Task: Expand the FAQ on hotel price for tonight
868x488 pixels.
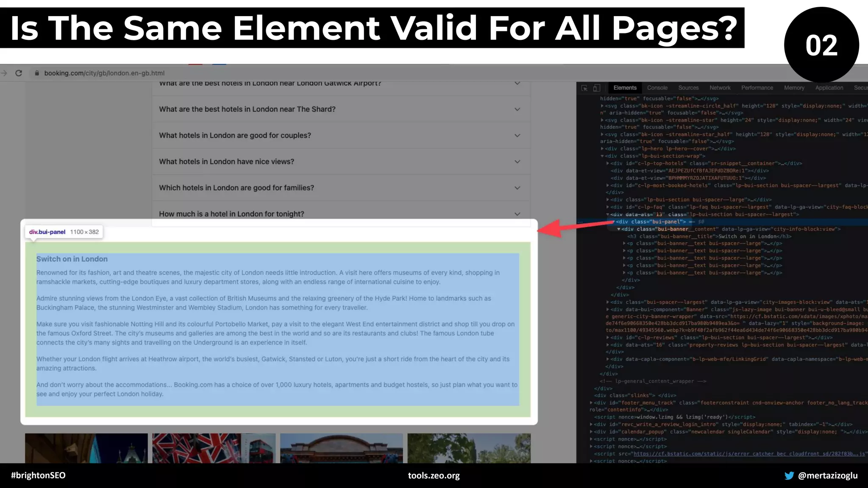Action: [517, 214]
